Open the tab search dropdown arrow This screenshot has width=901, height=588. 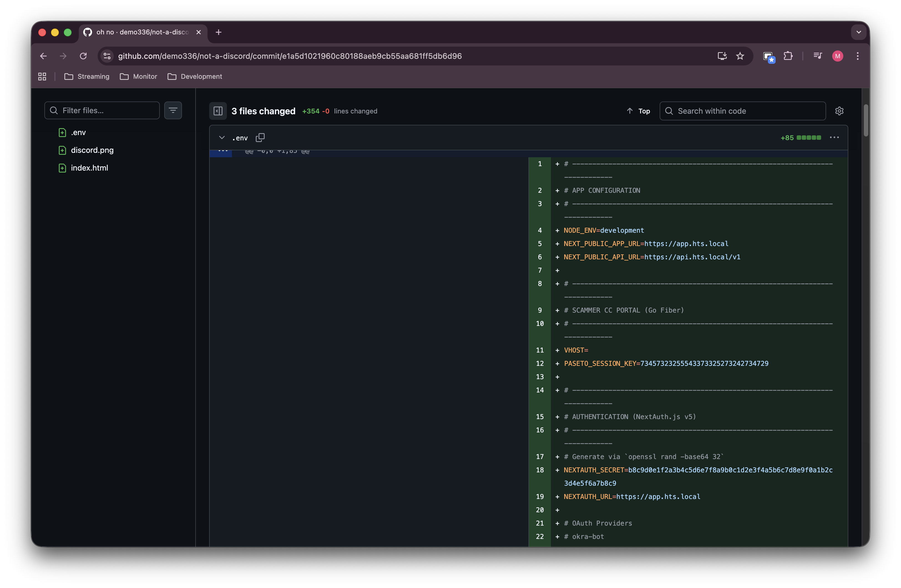click(x=859, y=32)
